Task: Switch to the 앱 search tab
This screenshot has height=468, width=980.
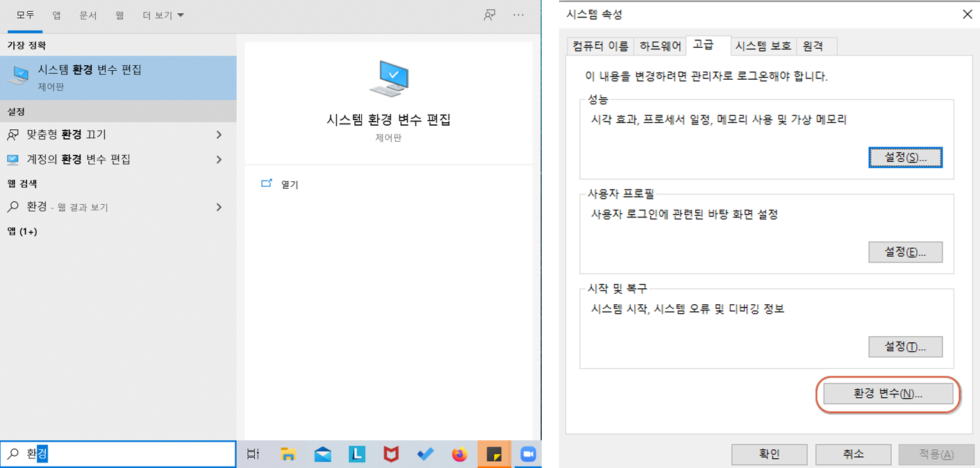Action: tap(57, 15)
